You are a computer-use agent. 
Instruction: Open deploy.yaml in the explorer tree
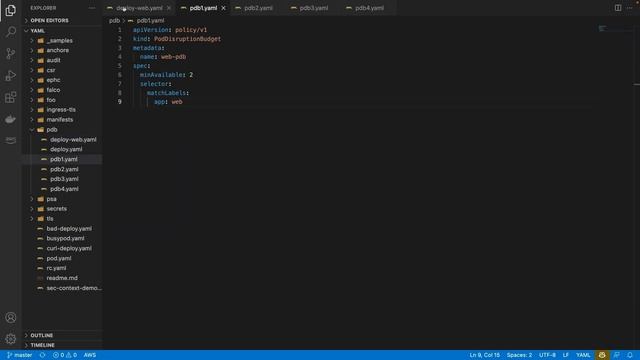(x=66, y=149)
